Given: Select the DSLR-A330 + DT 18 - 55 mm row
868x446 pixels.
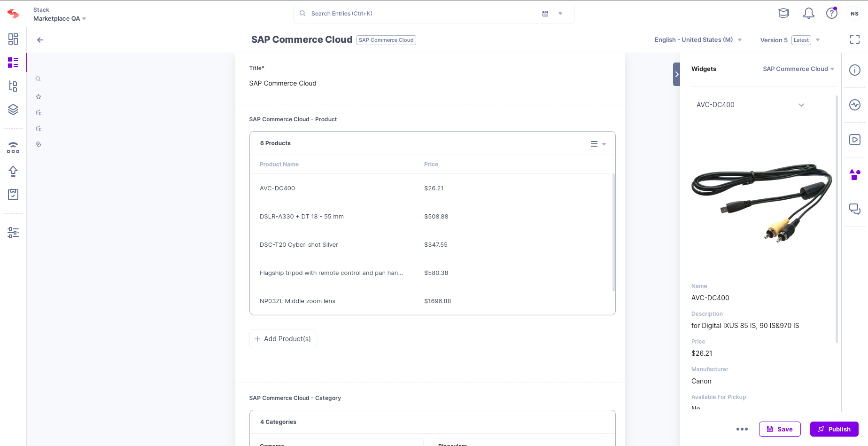Looking at the screenshot, I should point(432,217).
